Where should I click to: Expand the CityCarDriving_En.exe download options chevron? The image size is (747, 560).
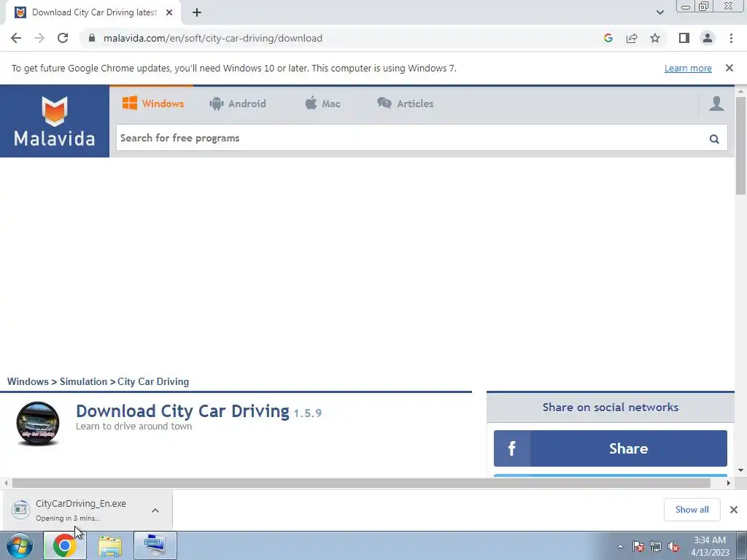point(155,510)
